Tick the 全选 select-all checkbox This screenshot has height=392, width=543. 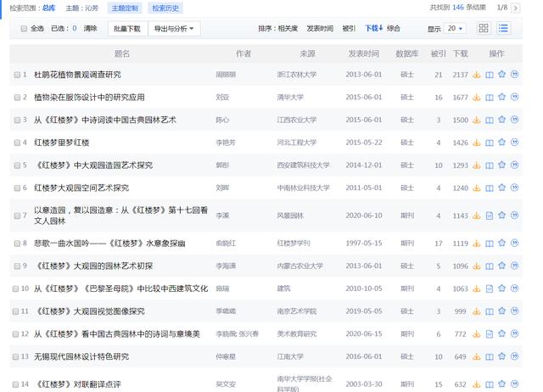[x=24, y=28]
